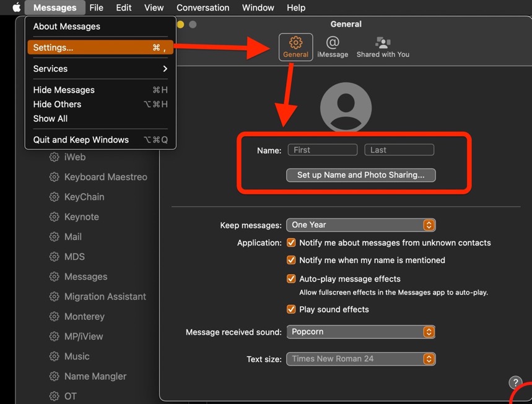Switch to Shared with You tab
Image resolution: width=532 pixels, height=404 pixels.
coord(383,47)
